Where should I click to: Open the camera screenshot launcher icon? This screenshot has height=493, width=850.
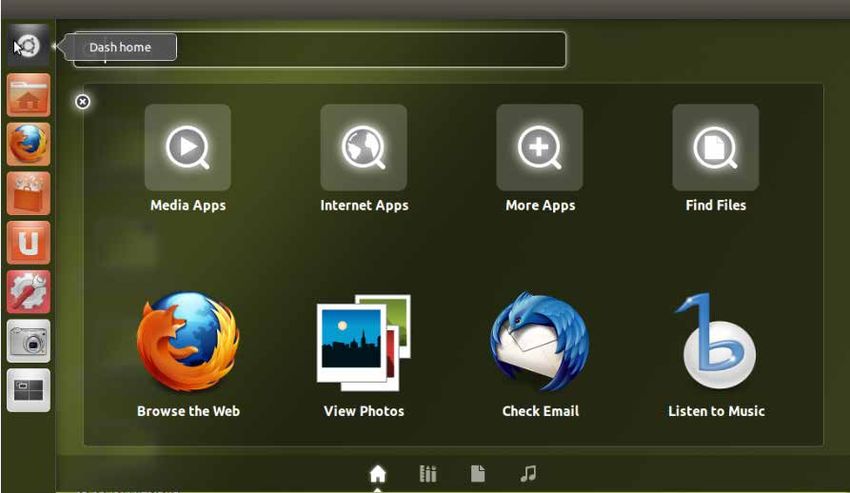point(28,341)
